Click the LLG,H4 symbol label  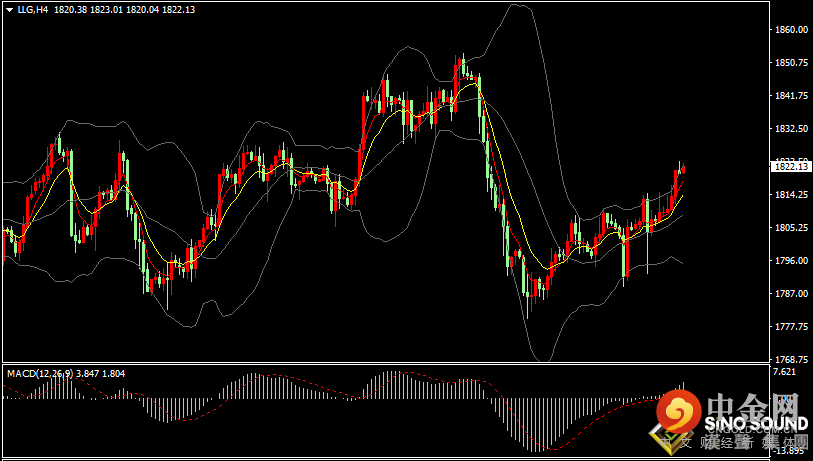[33, 9]
